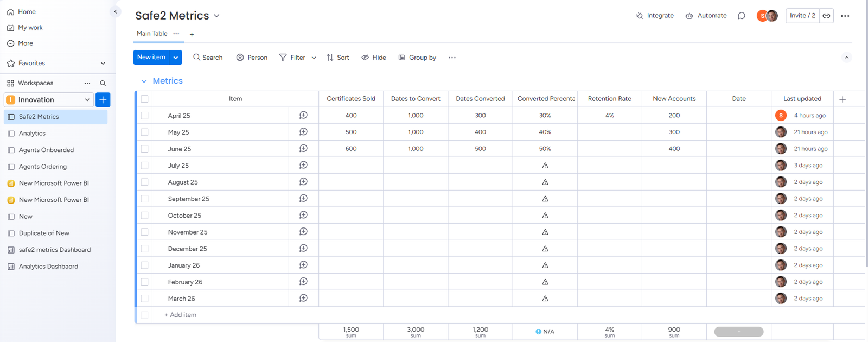Open New item dropdown arrow
Screen dimensions: 868x342
[176, 58]
